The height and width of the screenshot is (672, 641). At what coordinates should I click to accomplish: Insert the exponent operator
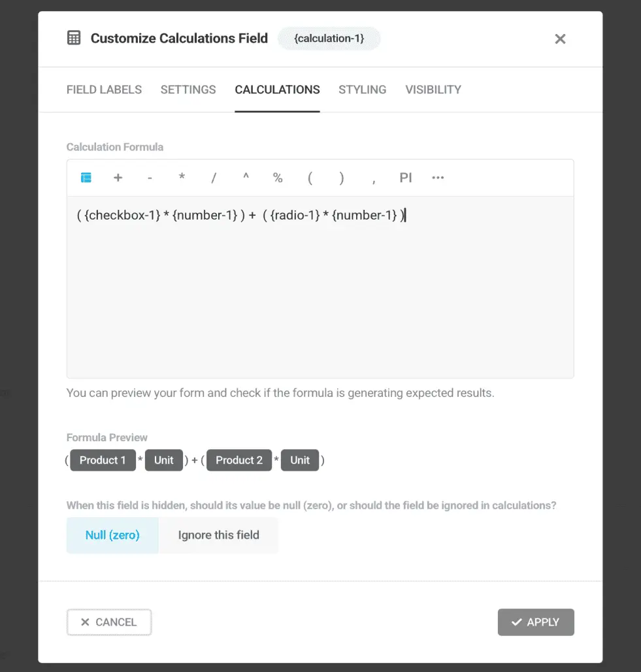[246, 177]
